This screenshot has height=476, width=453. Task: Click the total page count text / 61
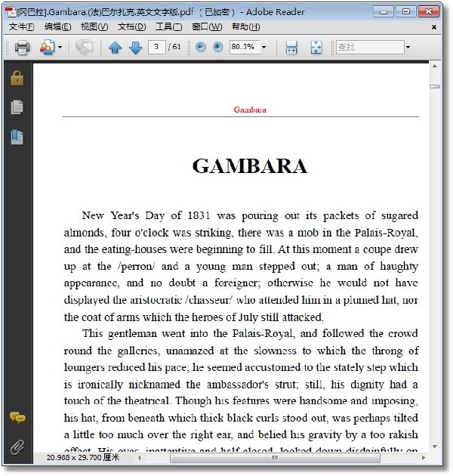tap(174, 47)
